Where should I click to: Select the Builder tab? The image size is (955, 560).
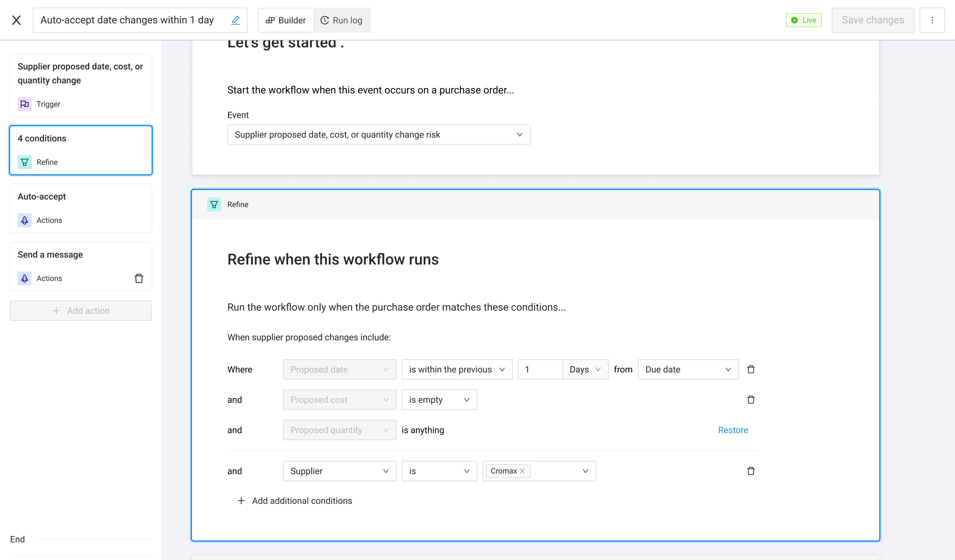coord(286,20)
